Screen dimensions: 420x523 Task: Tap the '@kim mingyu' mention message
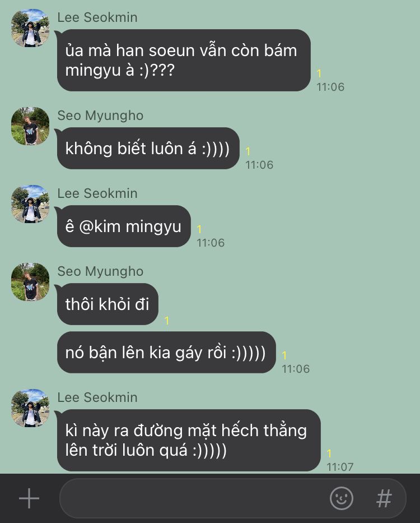point(124,226)
